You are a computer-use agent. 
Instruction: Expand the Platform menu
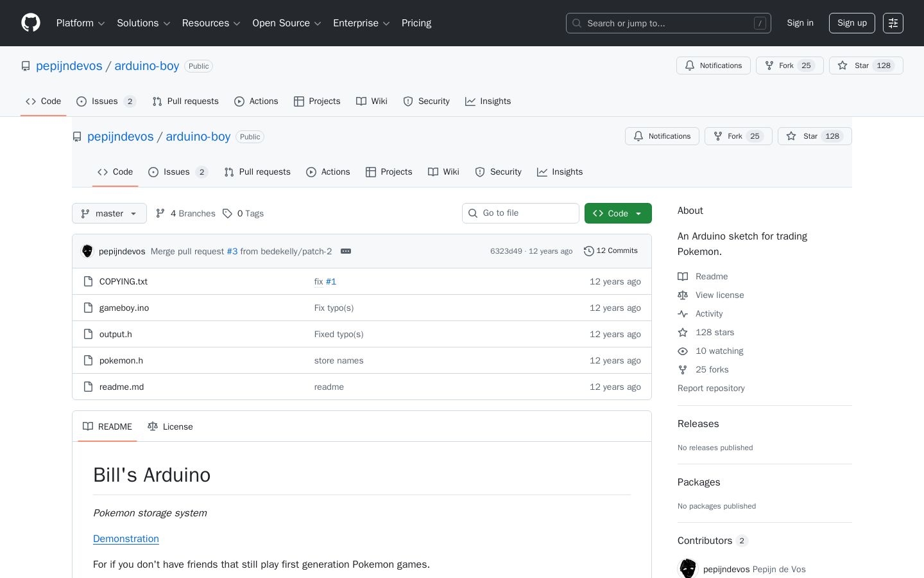[x=81, y=23]
